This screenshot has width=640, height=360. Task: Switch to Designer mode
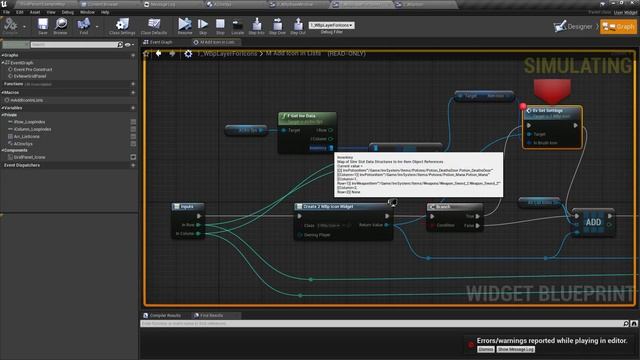click(573, 27)
